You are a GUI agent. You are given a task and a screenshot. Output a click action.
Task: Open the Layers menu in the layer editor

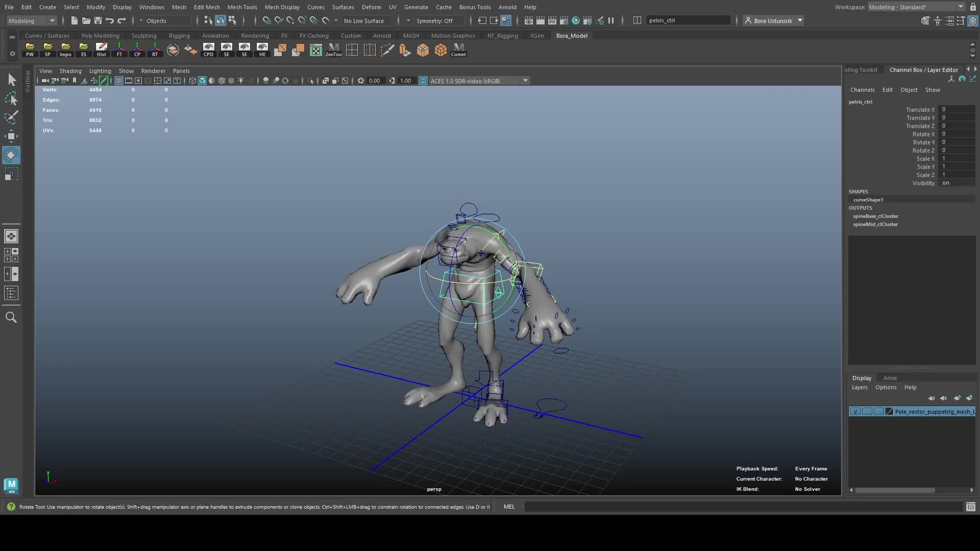859,387
